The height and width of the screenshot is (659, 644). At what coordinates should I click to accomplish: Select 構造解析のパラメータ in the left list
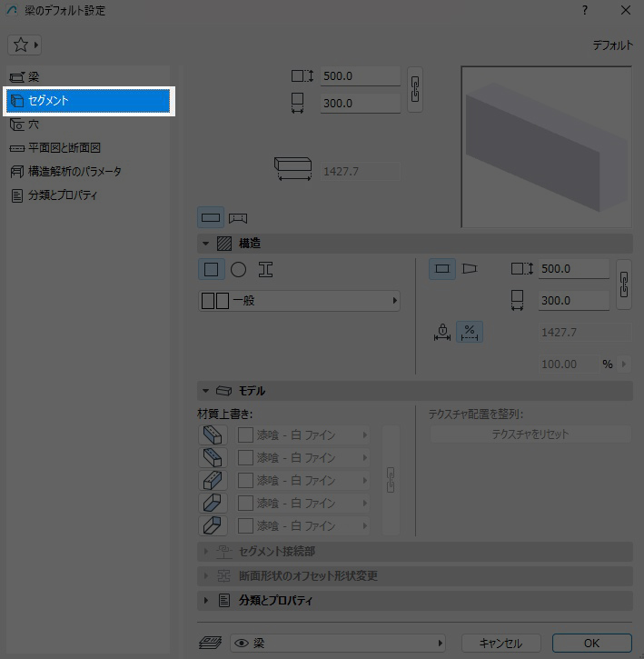(x=74, y=171)
